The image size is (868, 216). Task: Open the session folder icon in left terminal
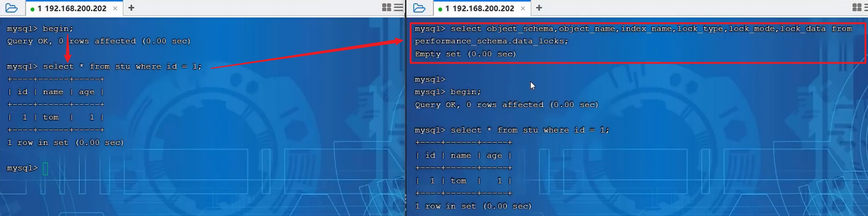11,8
